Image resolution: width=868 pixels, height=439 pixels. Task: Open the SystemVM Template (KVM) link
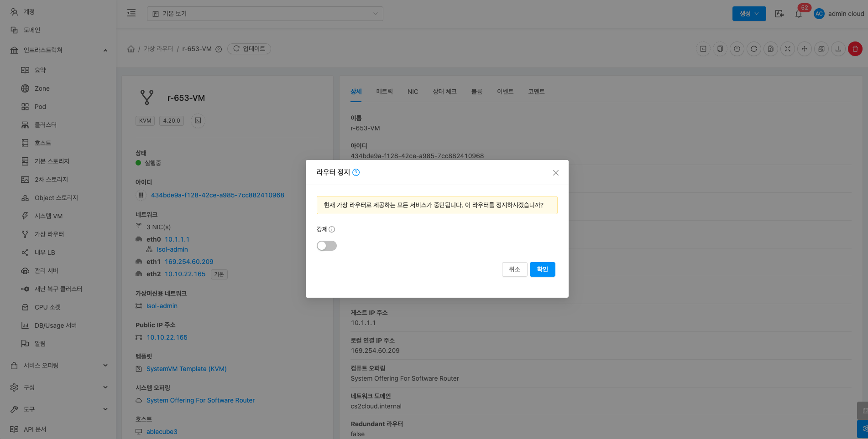(x=186, y=369)
